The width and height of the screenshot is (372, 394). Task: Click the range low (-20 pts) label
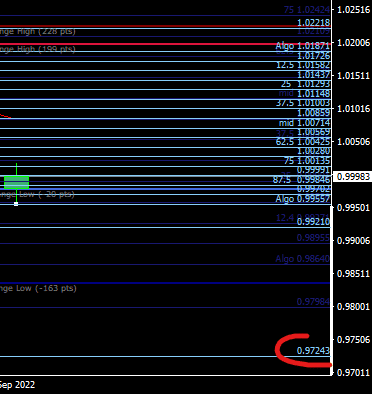click(37, 194)
